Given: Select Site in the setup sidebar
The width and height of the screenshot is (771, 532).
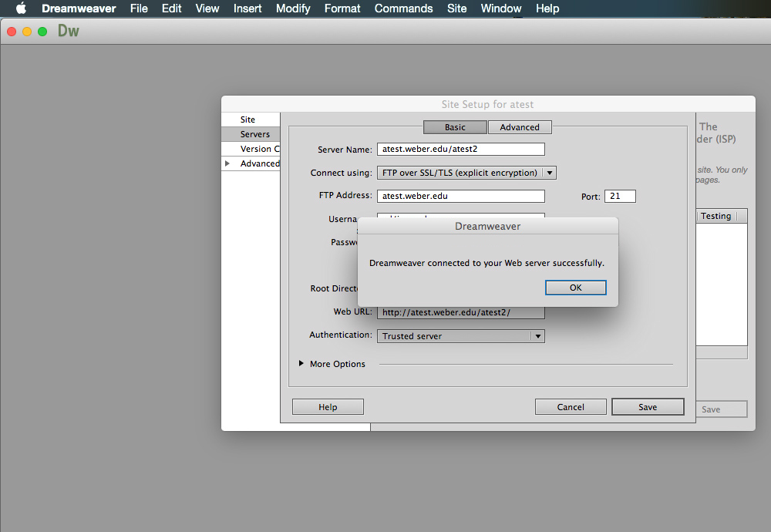Looking at the screenshot, I should (x=247, y=120).
